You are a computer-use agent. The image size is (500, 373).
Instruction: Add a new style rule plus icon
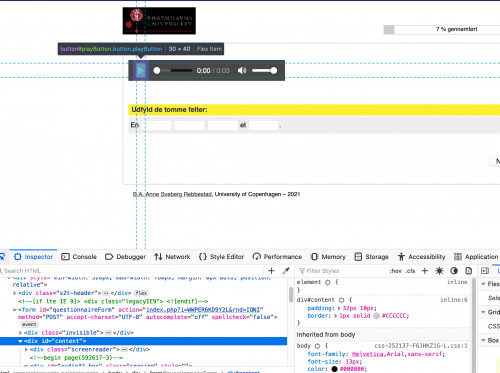(x=425, y=271)
